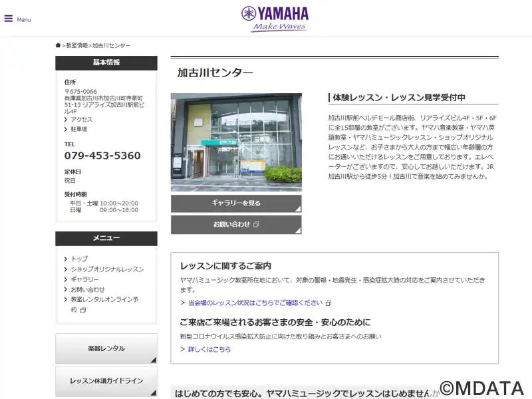Open the hamburger Menu icon
Image resolution: width=532 pixels, height=399 pixels.
9,19
